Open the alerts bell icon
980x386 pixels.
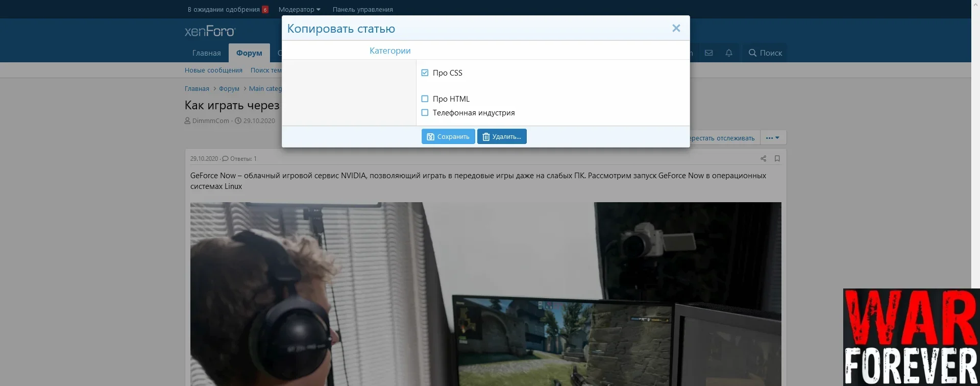(x=729, y=53)
